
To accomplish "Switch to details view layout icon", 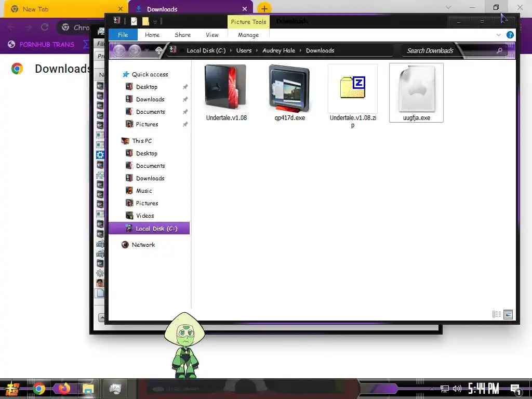I will pyautogui.click(x=496, y=314).
